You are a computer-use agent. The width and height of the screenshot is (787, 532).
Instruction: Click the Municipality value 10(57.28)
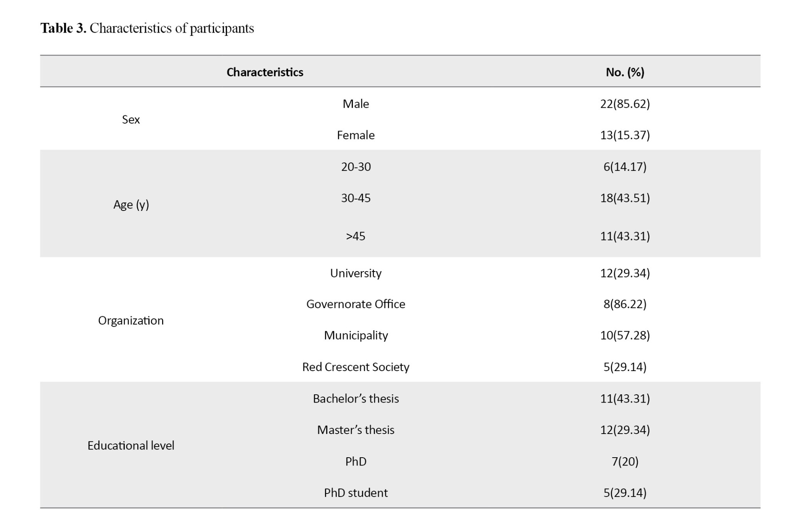pos(625,335)
